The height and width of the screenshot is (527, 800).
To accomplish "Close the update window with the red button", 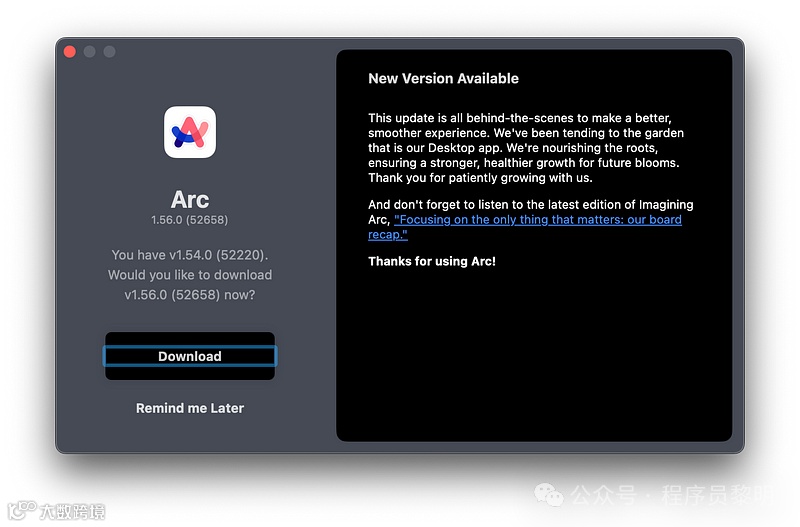I will pos(70,52).
